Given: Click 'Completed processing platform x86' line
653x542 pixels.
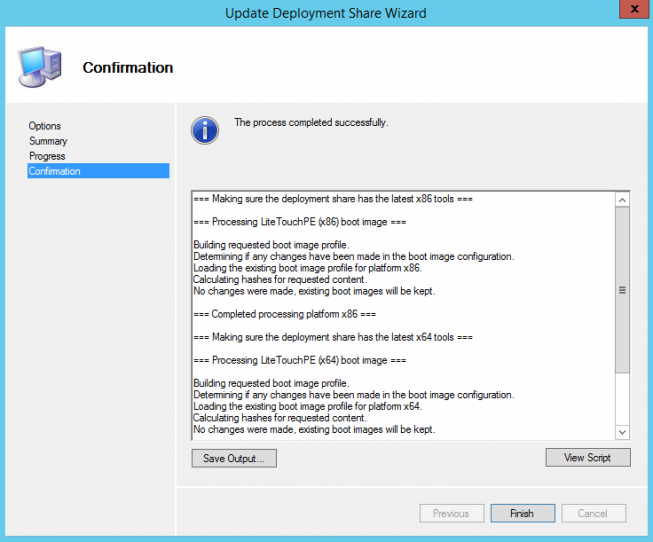Looking at the screenshot, I should pos(284,314).
